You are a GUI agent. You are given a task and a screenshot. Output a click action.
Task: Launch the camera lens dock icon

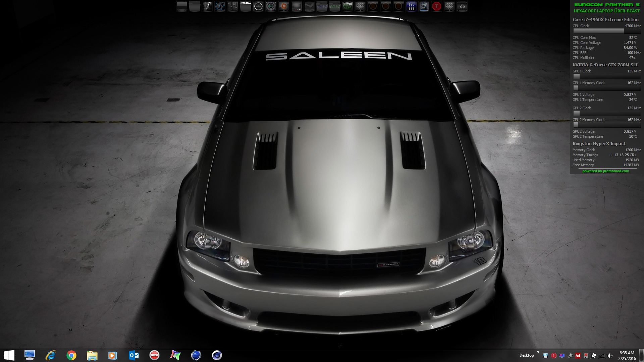click(271, 6)
